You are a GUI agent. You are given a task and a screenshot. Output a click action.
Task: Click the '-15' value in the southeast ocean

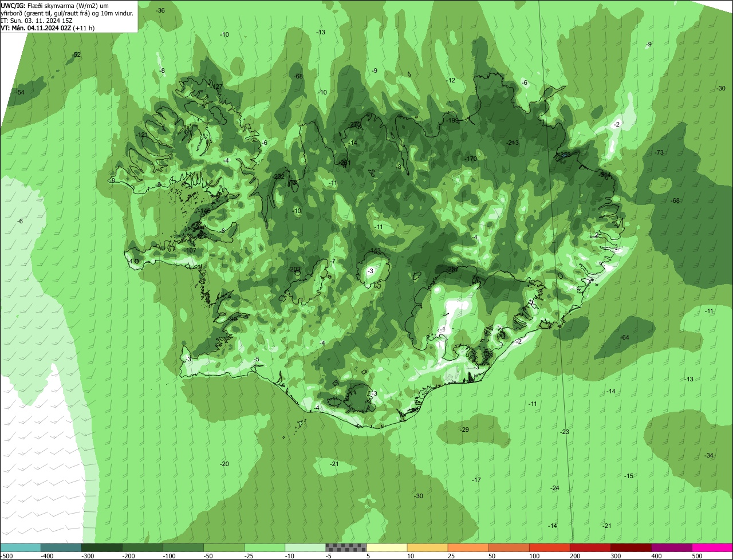coord(629,476)
